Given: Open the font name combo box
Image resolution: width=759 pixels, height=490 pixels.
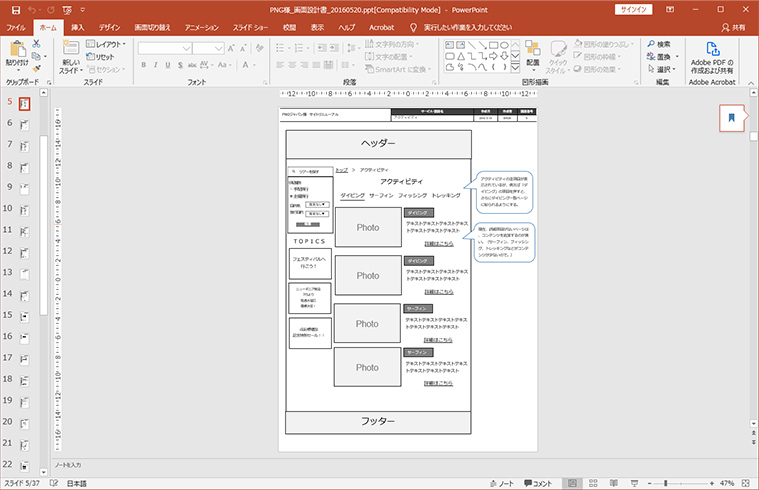Looking at the screenshot, I should 165,48.
